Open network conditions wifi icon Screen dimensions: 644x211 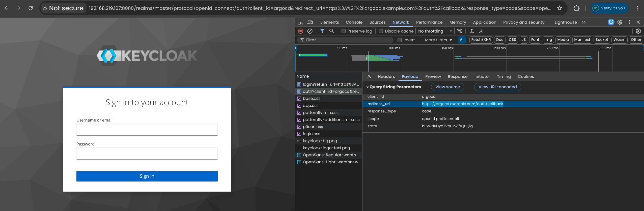[x=459, y=31]
